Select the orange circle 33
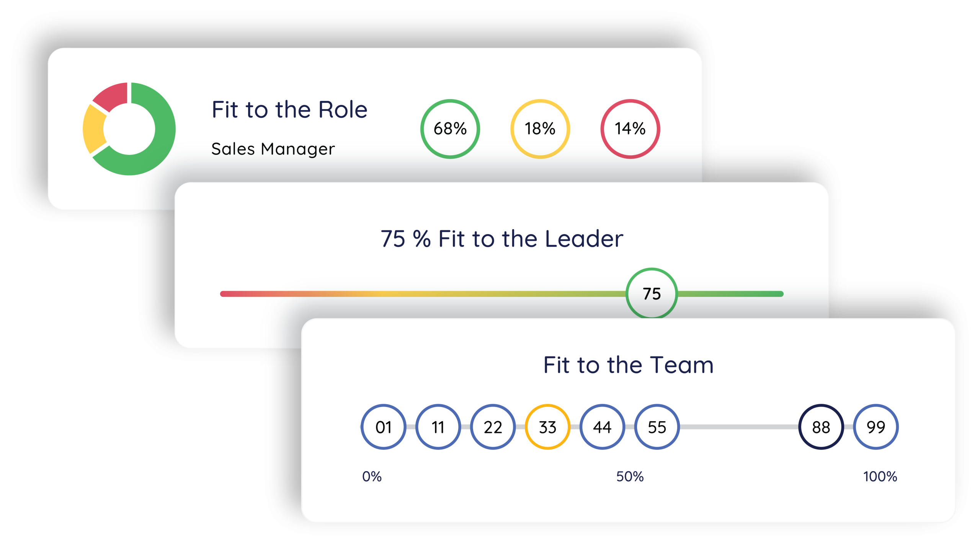This screenshot has height=547, width=980. point(547,427)
